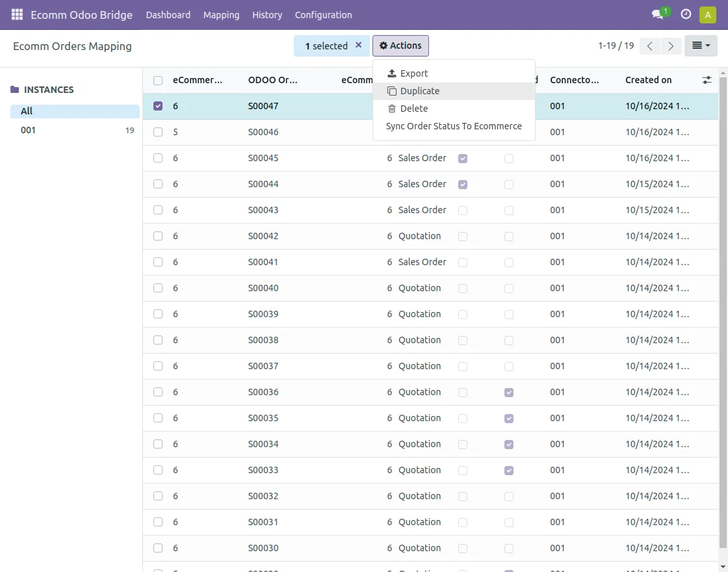Viewport: 728px width, 572px height.
Task: Open the list view switcher dropdown
Action: [x=701, y=46]
